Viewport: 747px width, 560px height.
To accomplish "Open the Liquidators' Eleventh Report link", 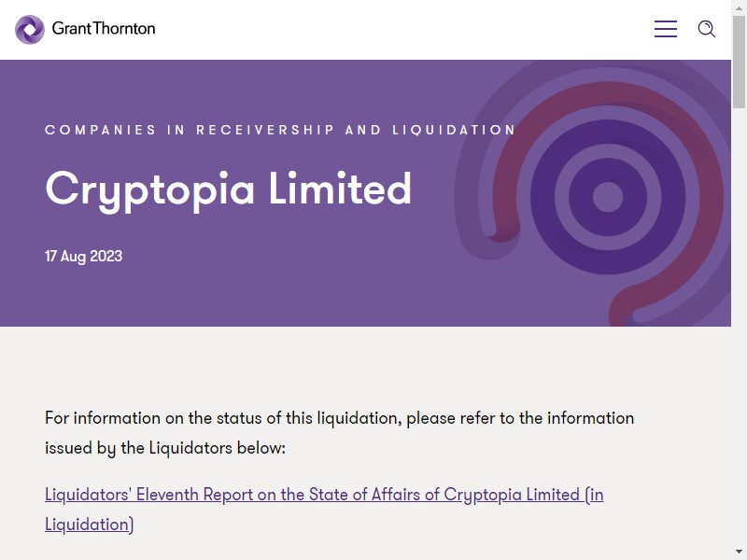I will (x=324, y=509).
